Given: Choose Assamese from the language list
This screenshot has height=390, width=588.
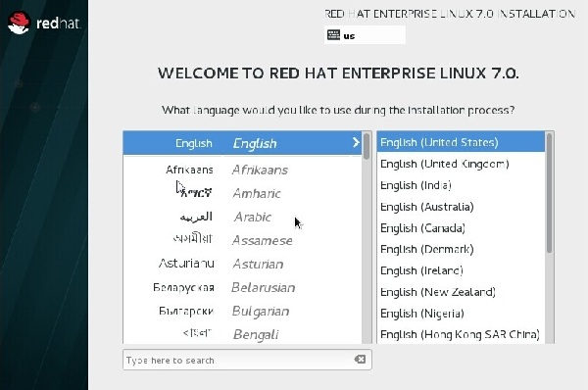Looking at the screenshot, I should 242,240.
